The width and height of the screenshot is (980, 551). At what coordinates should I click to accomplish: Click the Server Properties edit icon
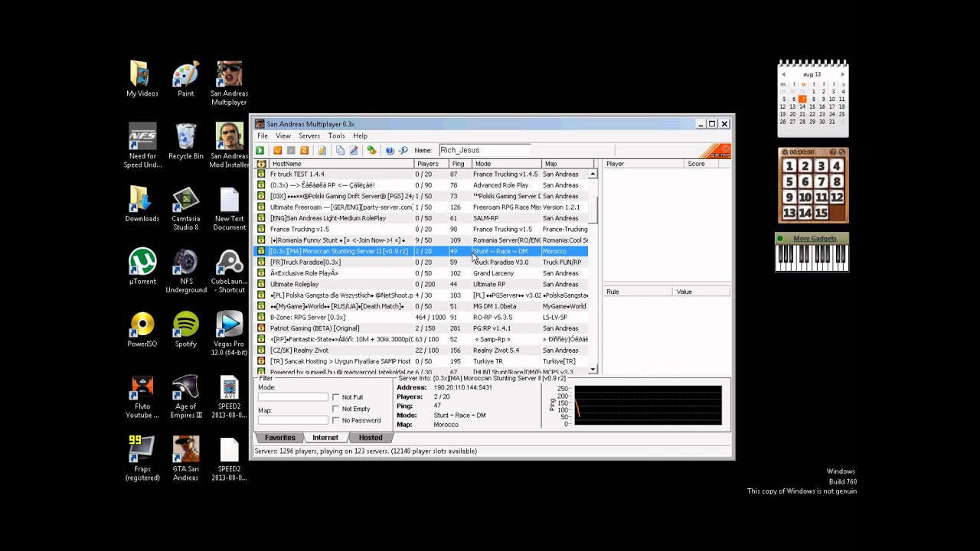click(x=354, y=151)
